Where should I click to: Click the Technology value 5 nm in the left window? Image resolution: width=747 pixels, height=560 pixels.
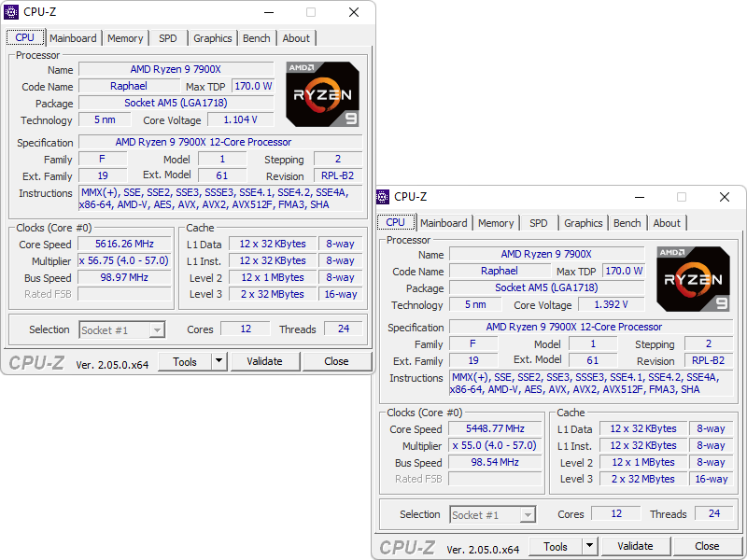click(105, 119)
